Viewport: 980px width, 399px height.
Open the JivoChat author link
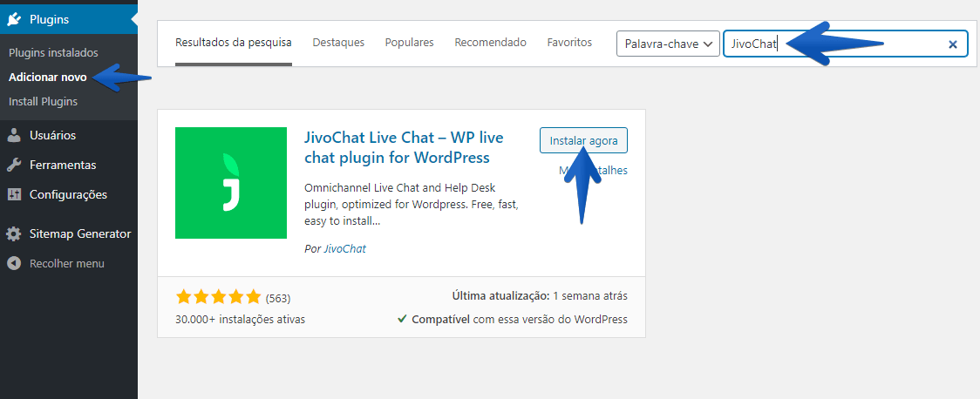[x=344, y=248]
